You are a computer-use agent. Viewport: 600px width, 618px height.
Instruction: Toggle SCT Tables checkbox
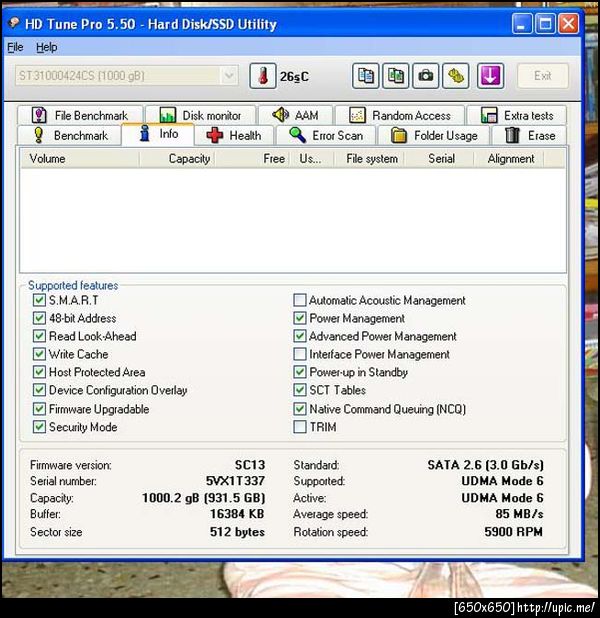(x=300, y=390)
